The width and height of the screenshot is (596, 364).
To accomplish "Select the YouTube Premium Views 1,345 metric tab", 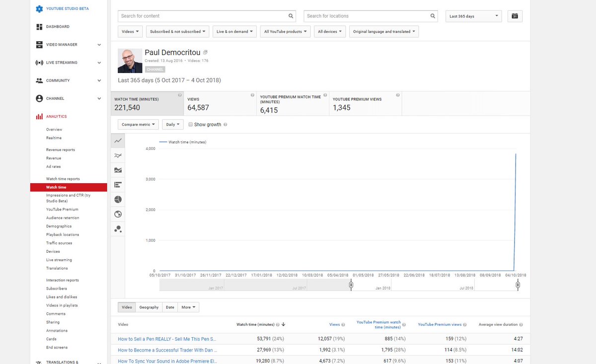I will [366, 103].
